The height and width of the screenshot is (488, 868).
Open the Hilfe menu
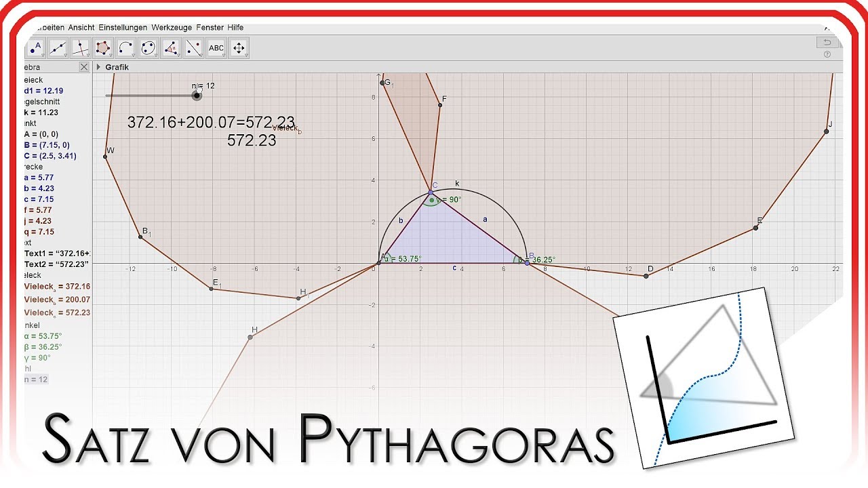point(235,28)
